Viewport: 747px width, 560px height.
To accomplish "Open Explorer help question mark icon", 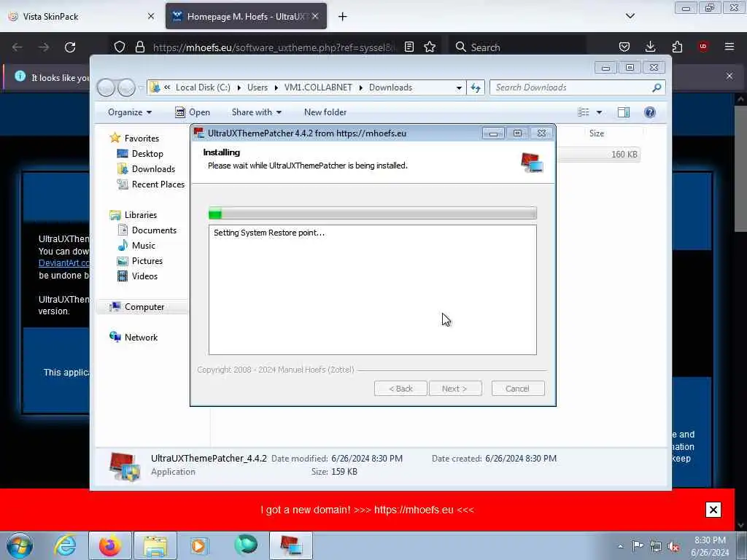I will 650,112.
